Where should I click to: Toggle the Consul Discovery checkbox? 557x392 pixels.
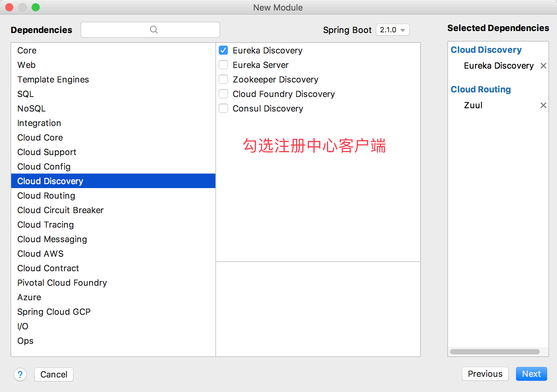point(223,108)
